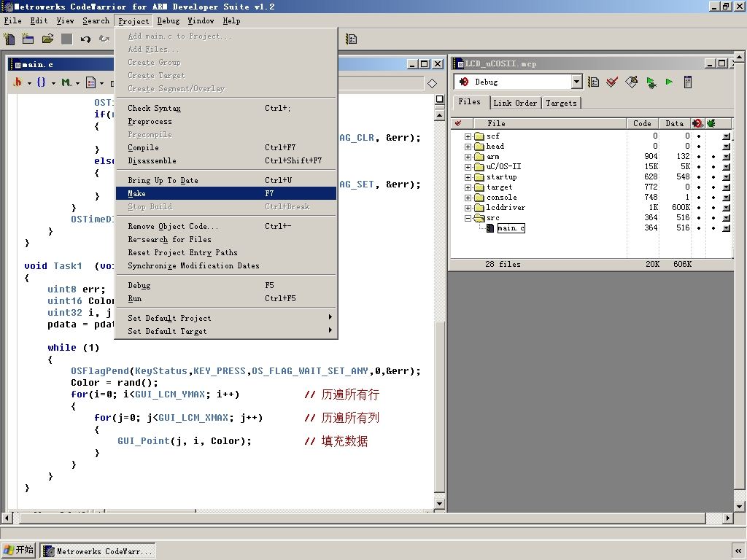Click the document settings icon in main.c editor
The width and height of the screenshot is (747, 560).
tap(90, 82)
